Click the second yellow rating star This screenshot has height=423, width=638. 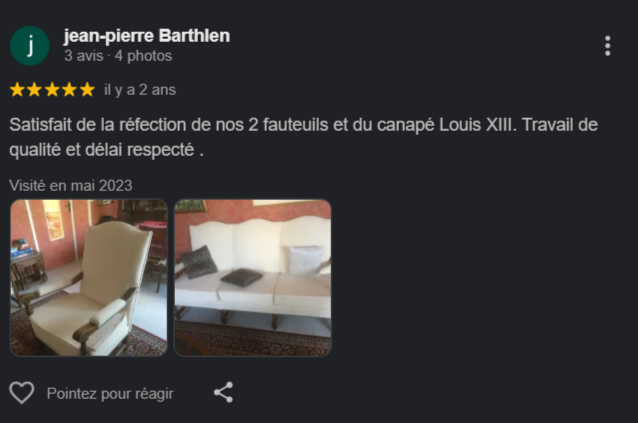(x=35, y=89)
